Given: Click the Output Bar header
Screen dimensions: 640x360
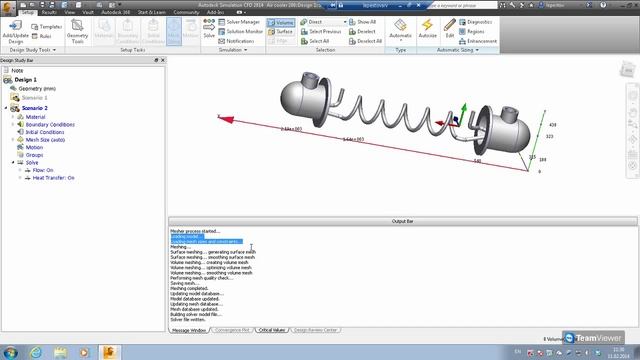Looking at the screenshot, I should click(x=402, y=221).
